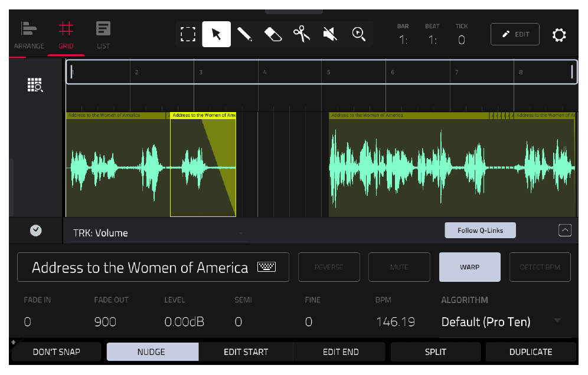Activate the eraser tool
Image resolution: width=588 pixels, height=375 pixels.
[273, 34]
